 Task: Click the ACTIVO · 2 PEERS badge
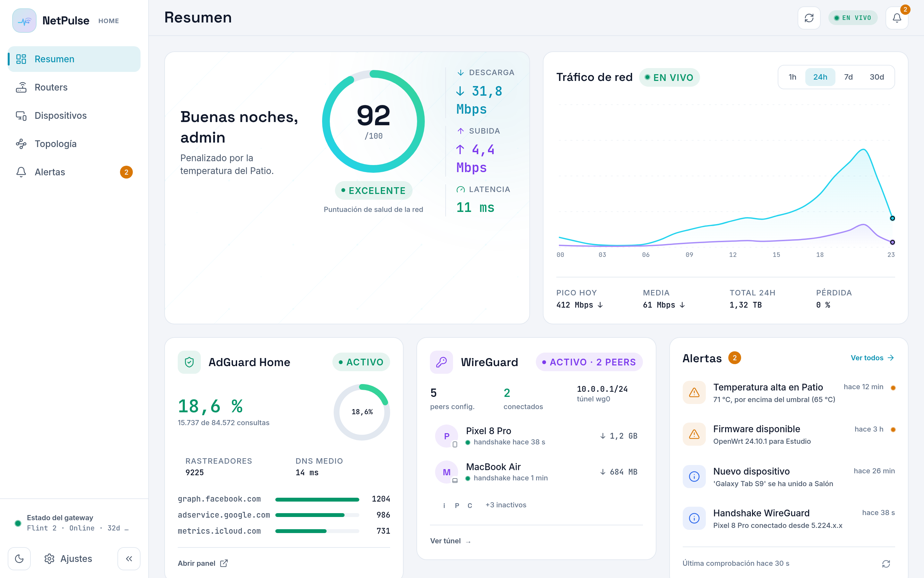589,362
